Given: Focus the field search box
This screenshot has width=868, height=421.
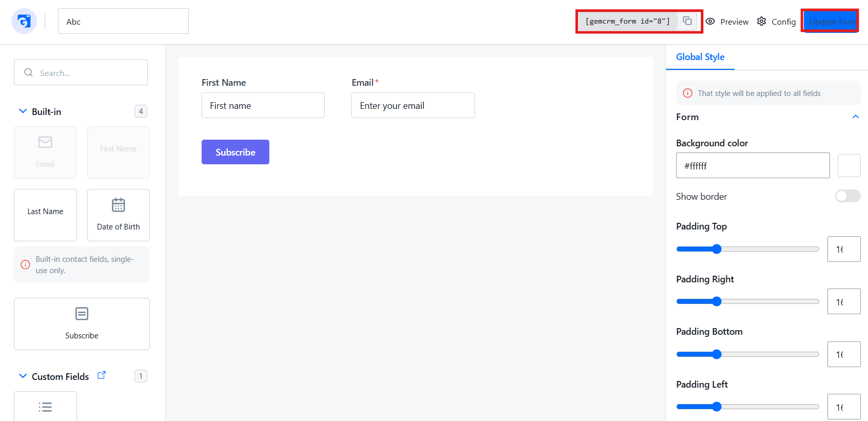Looking at the screenshot, I should (81, 72).
